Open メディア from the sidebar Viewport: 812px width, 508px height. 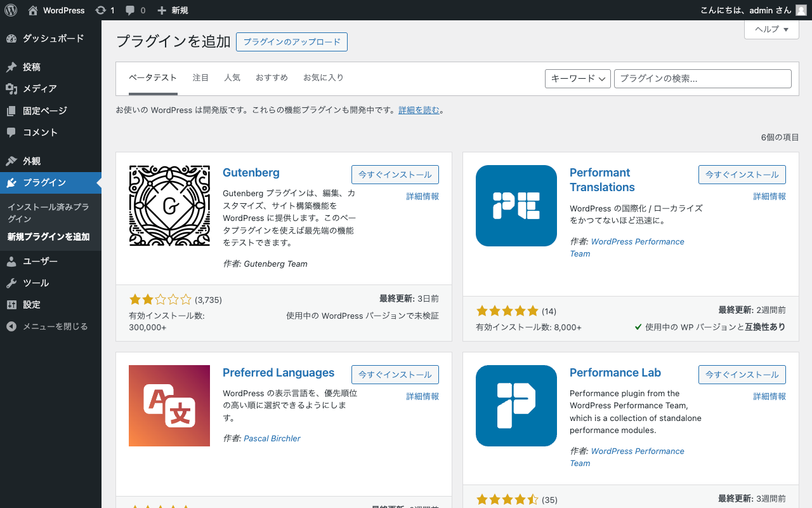coord(51,89)
